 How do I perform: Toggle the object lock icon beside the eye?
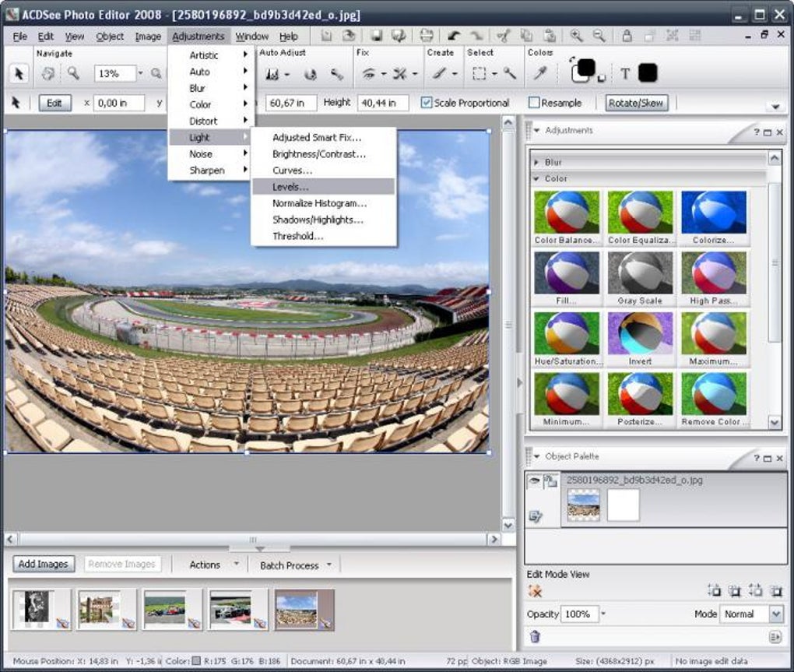(x=550, y=481)
